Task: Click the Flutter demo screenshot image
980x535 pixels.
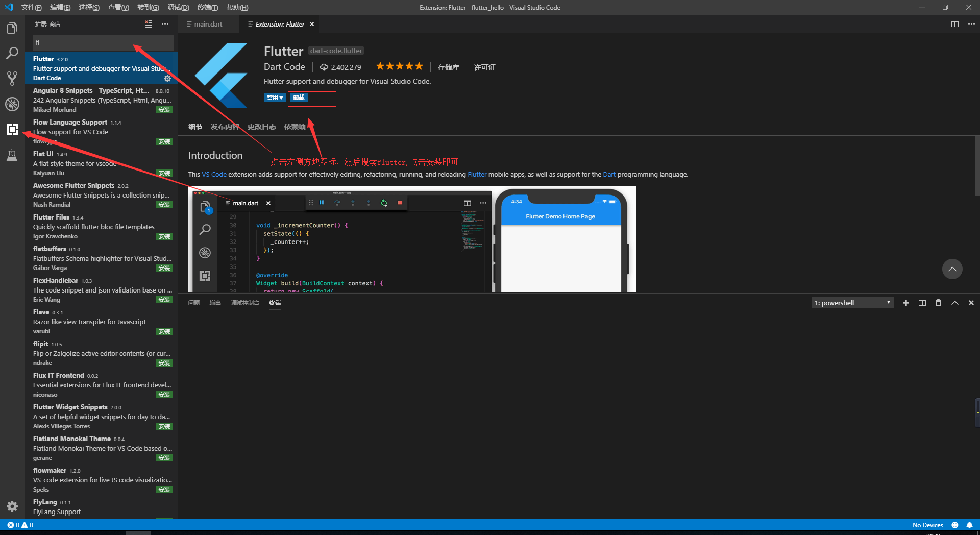Action: click(412, 239)
